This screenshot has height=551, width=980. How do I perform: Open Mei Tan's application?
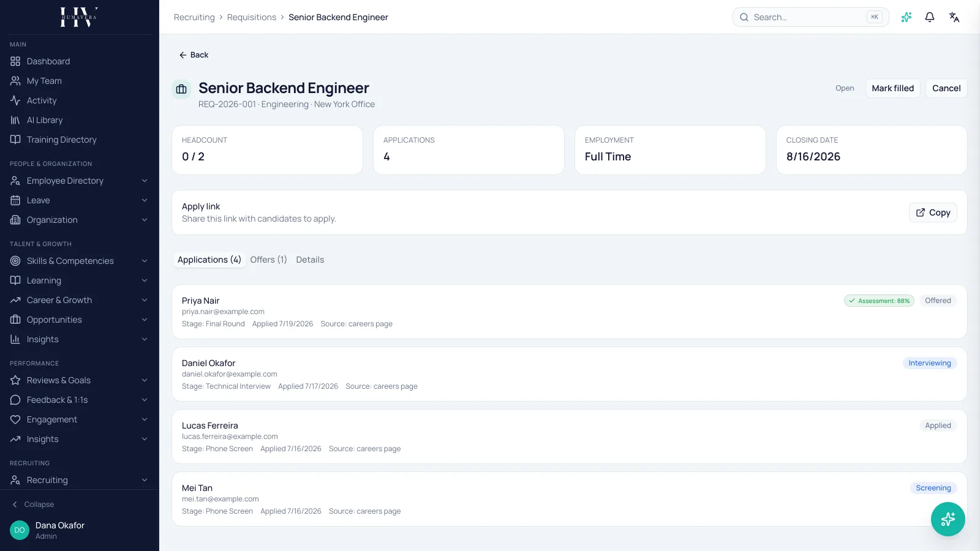point(569,499)
